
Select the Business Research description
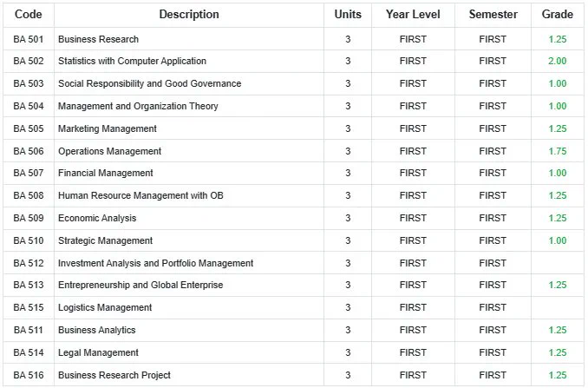pyautogui.click(x=98, y=39)
